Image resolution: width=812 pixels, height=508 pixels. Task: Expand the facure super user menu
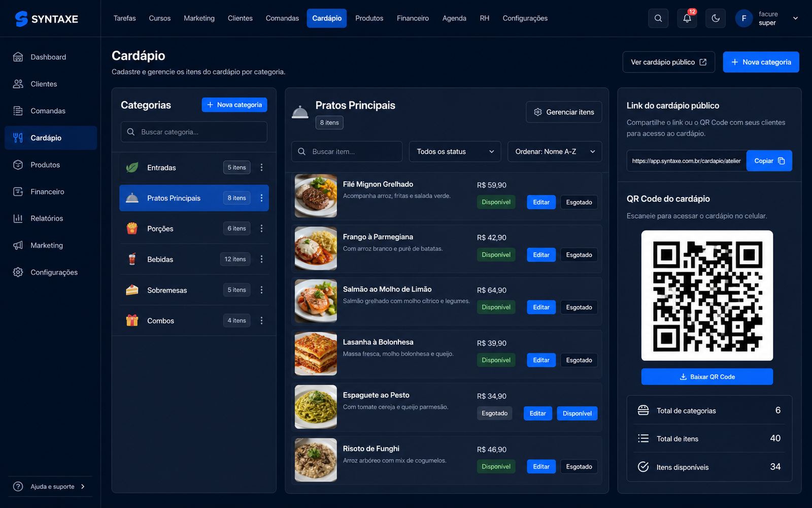(x=795, y=18)
